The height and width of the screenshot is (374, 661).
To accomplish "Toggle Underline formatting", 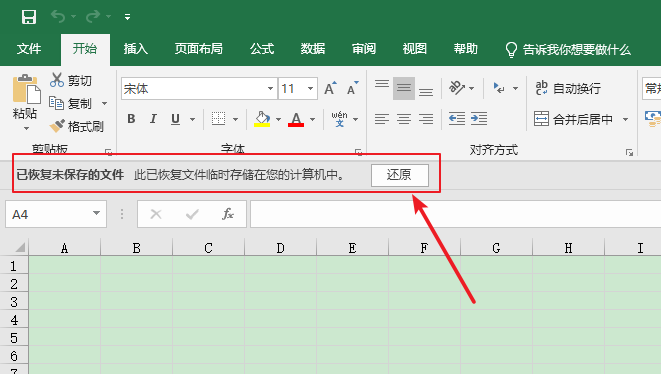I will coord(176,119).
